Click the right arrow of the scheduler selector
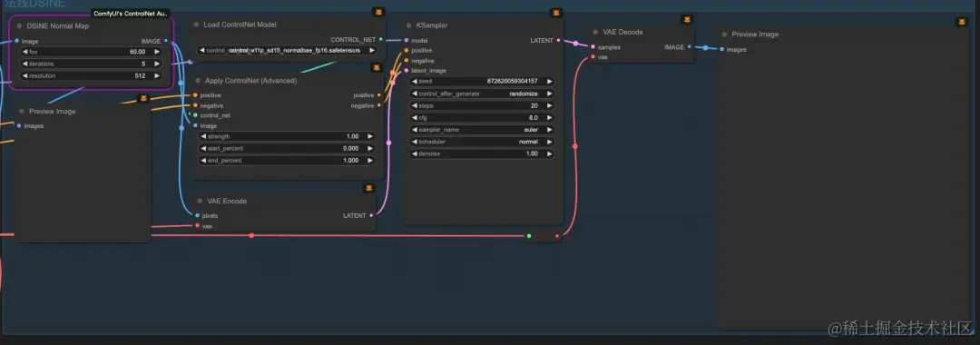Image resolution: width=980 pixels, height=345 pixels. pos(549,142)
